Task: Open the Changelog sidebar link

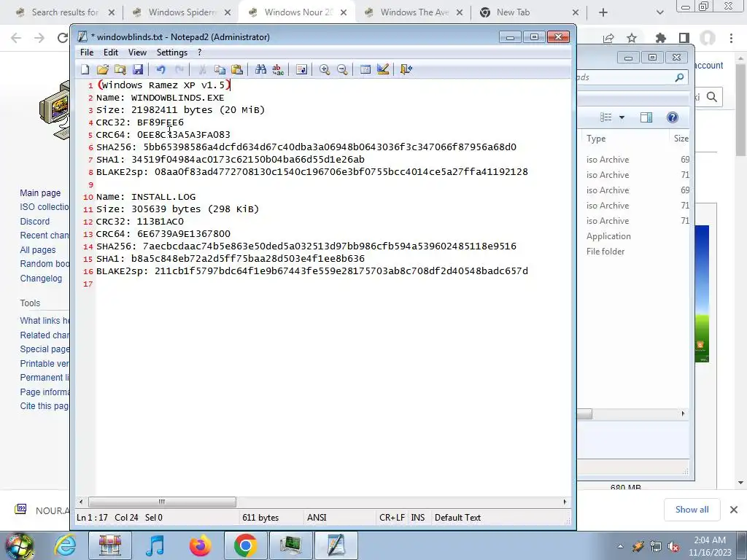Action: [x=41, y=279]
